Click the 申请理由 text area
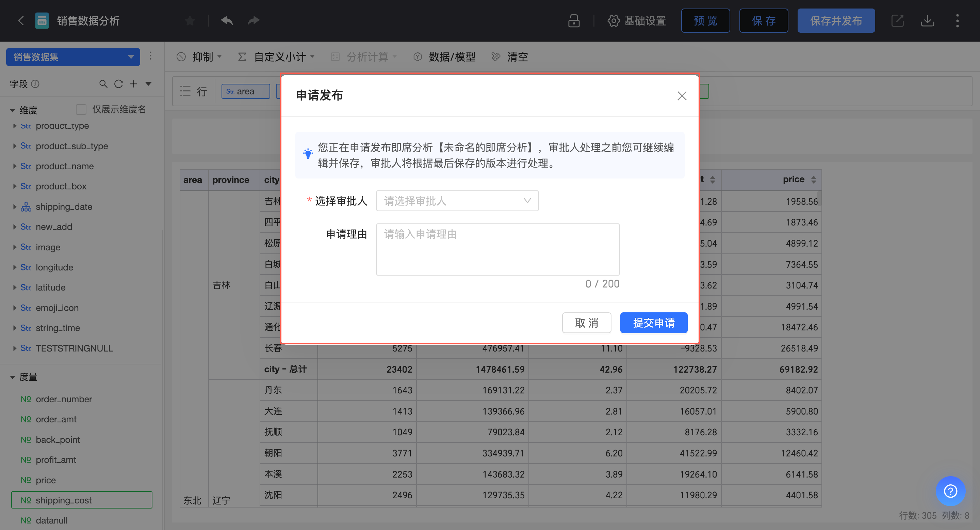 click(x=497, y=249)
